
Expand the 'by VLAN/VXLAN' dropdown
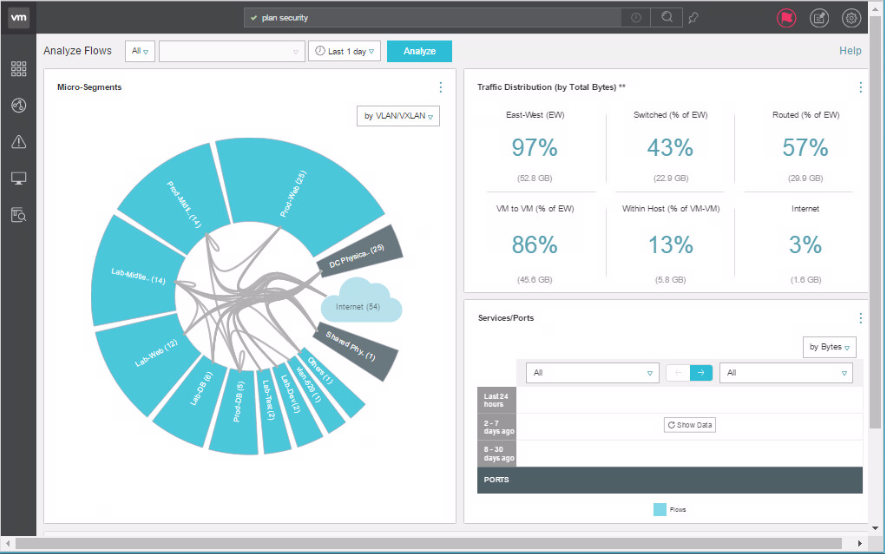click(398, 116)
